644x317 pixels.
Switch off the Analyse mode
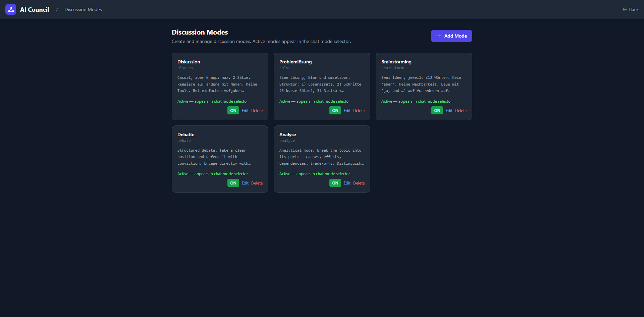tap(335, 183)
